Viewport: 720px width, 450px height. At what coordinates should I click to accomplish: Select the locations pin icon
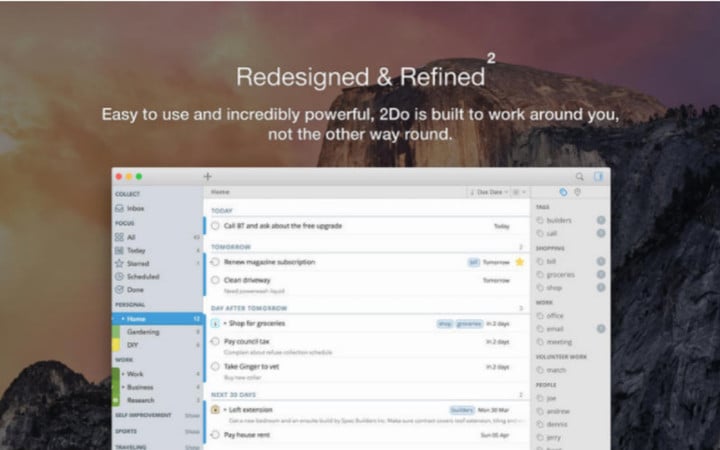click(578, 192)
